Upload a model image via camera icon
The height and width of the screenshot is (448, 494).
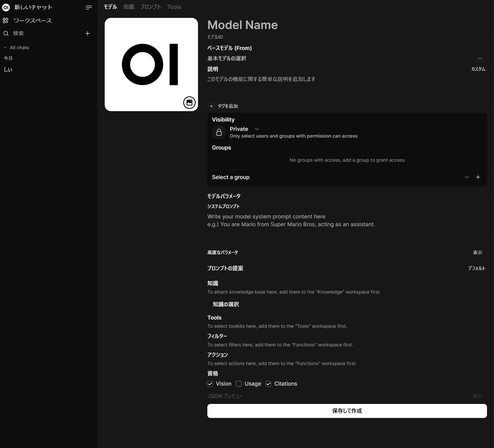click(x=189, y=103)
